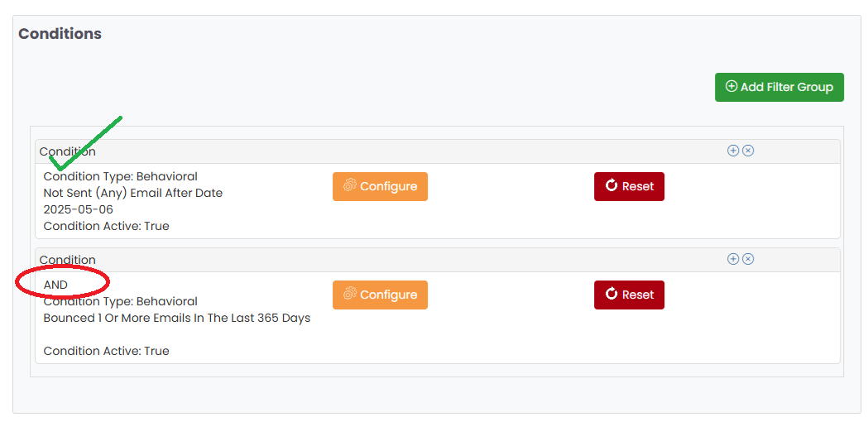Click 'Bounced 1 Or More Emails' description
The width and height of the screenshot is (868, 446).
(177, 318)
